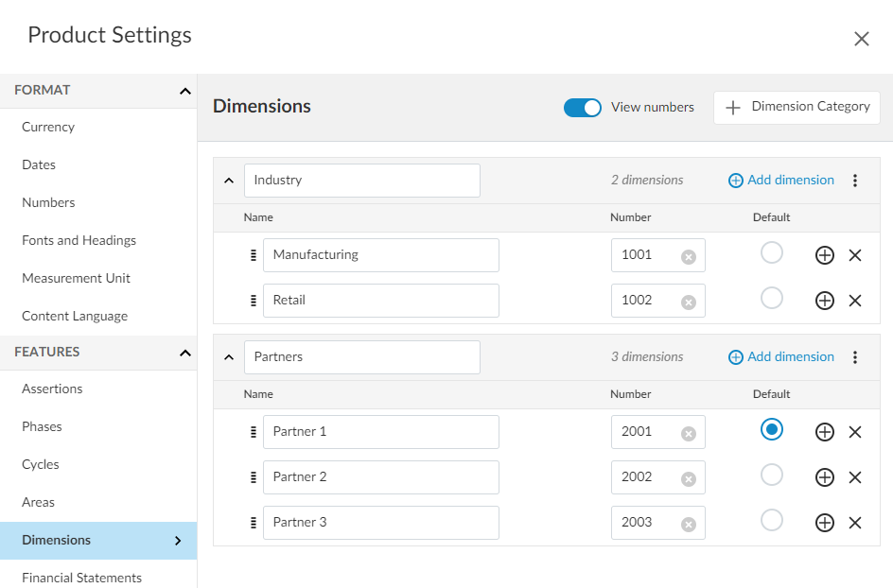Collapse the FORMAT sidebar section
Screen dimensions: 893x588
(x=184, y=91)
